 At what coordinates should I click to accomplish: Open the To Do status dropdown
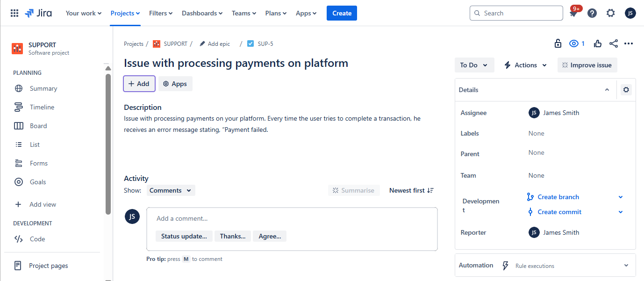click(473, 65)
